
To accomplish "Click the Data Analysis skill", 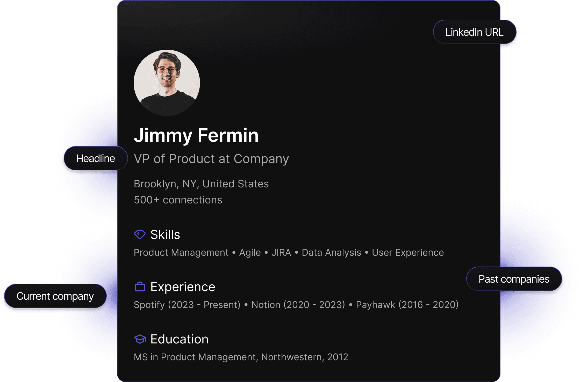I will (331, 252).
